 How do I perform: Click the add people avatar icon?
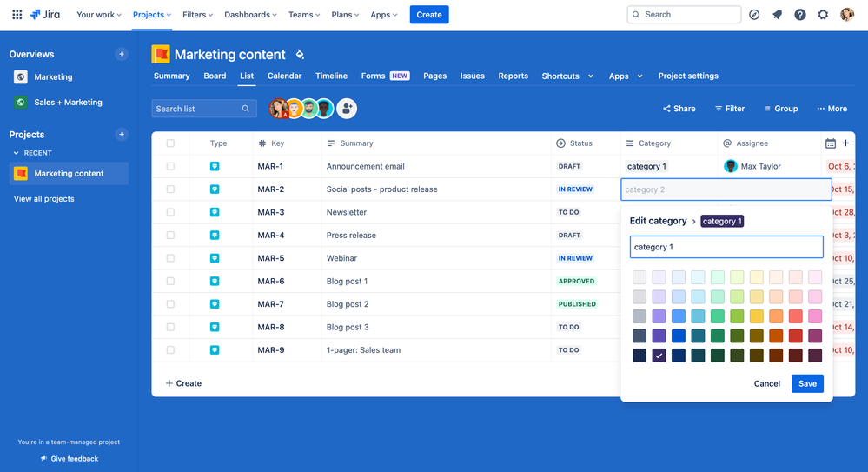click(347, 109)
